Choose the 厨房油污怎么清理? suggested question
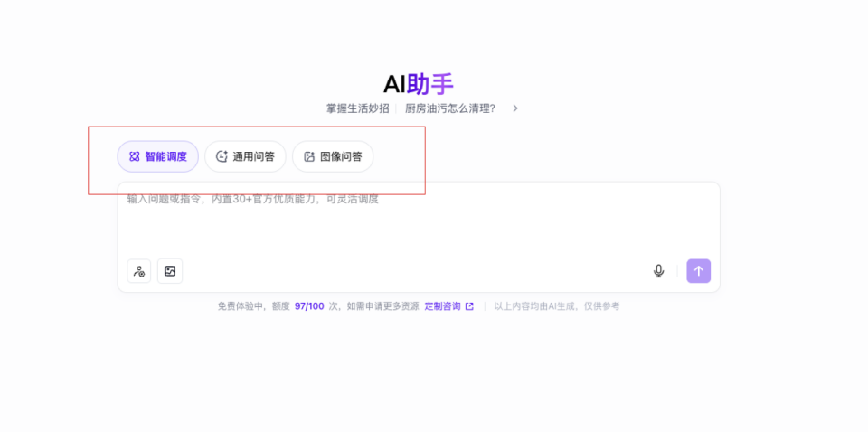Viewport: 868px width, 432px height. point(450,108)
